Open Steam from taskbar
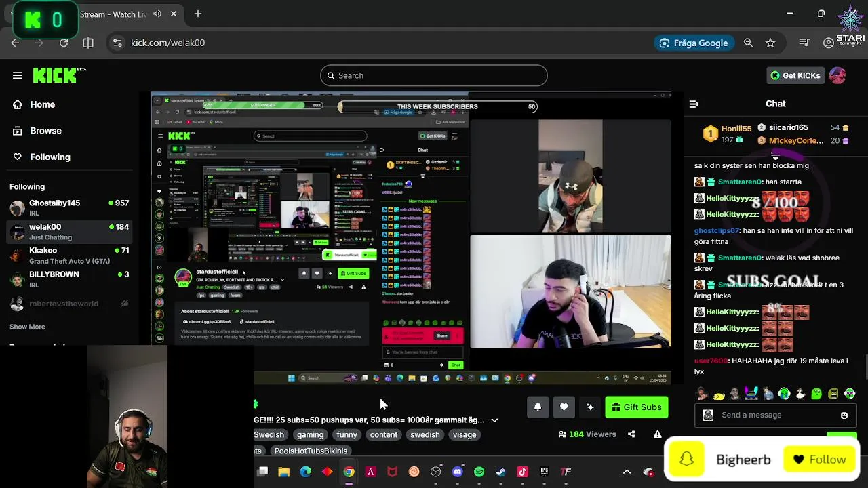 click(500, 472)
